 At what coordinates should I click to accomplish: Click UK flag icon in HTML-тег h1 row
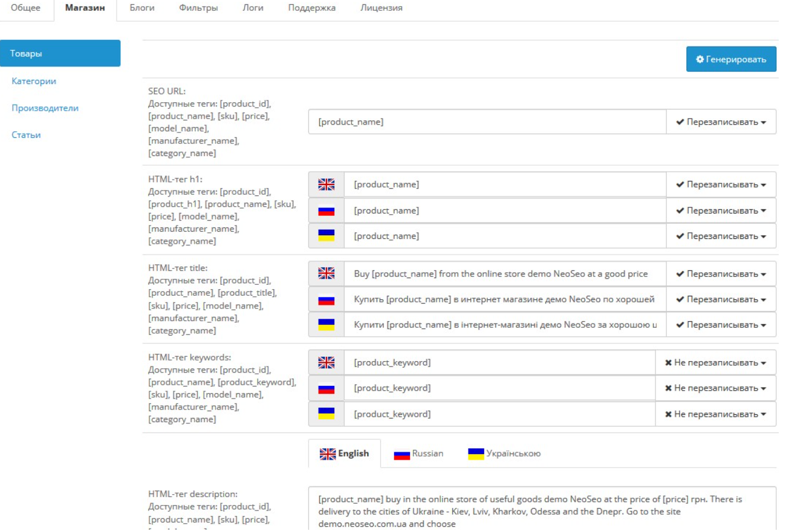pos(326,184)
